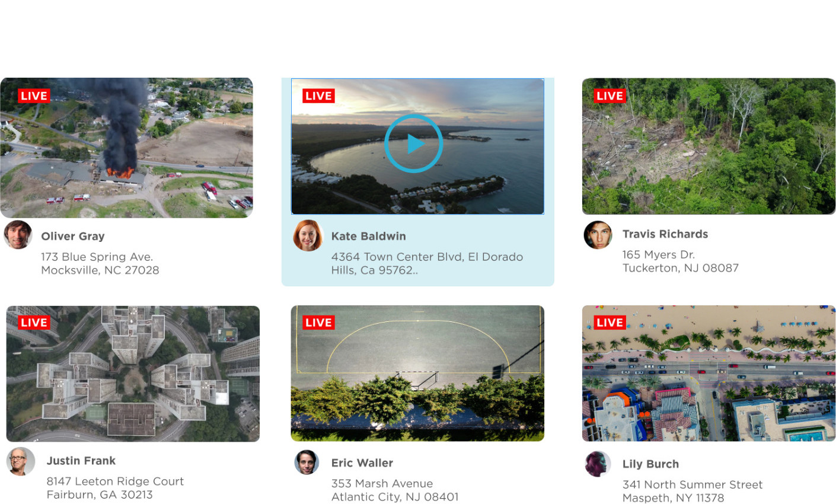This screenshot has width=836, height=504.
Task: Click the name Eric Waller
Action: pyautogui.click(x=362, y=462)
